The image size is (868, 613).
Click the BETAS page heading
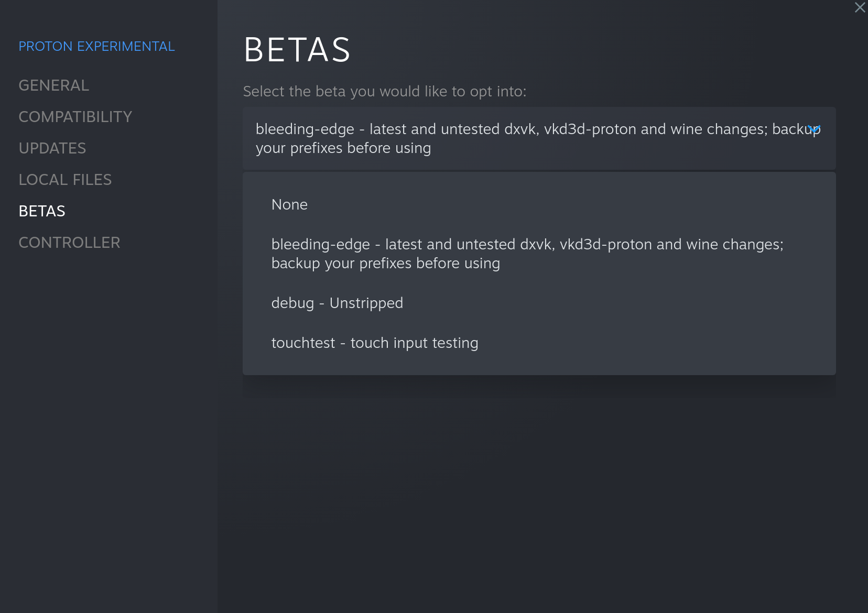coord(297,50)
